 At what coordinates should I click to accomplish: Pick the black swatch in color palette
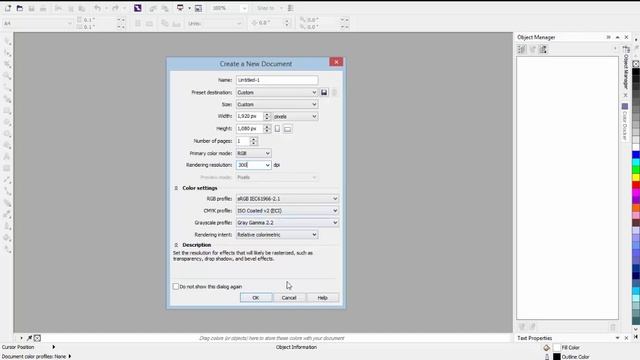[636, 72]
